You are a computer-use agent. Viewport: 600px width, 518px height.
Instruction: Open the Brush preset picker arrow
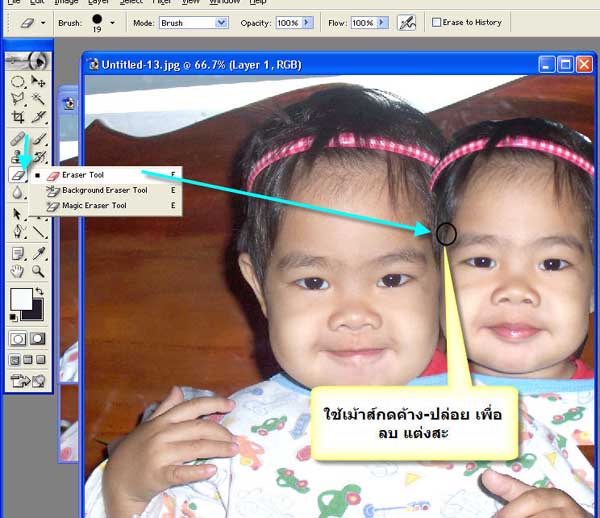tap(112, 23)
